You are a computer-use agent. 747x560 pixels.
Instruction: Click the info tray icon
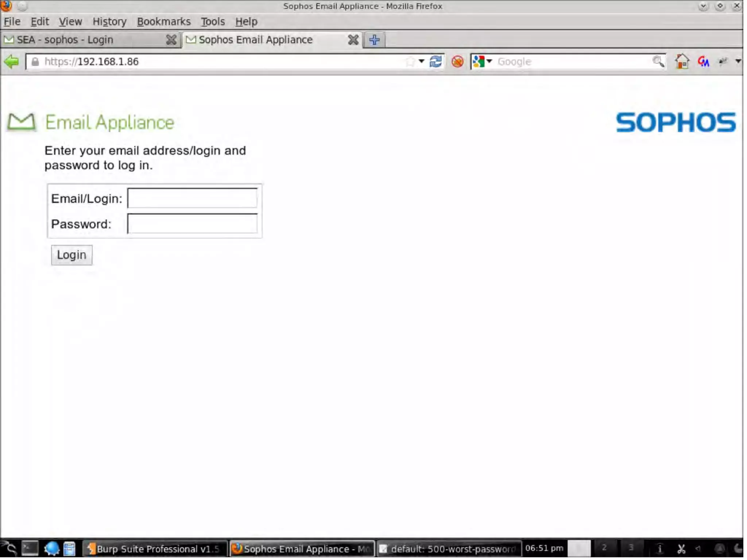tap(659, 549)
